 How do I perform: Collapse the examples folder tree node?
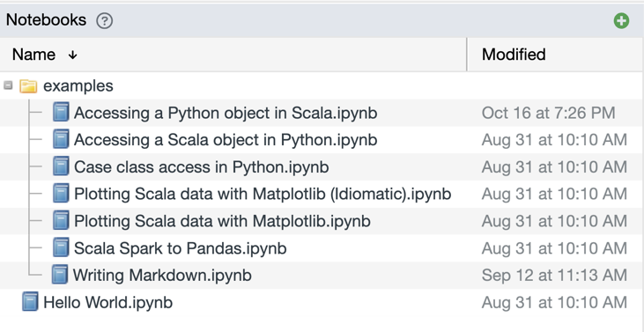pos(8,85)
